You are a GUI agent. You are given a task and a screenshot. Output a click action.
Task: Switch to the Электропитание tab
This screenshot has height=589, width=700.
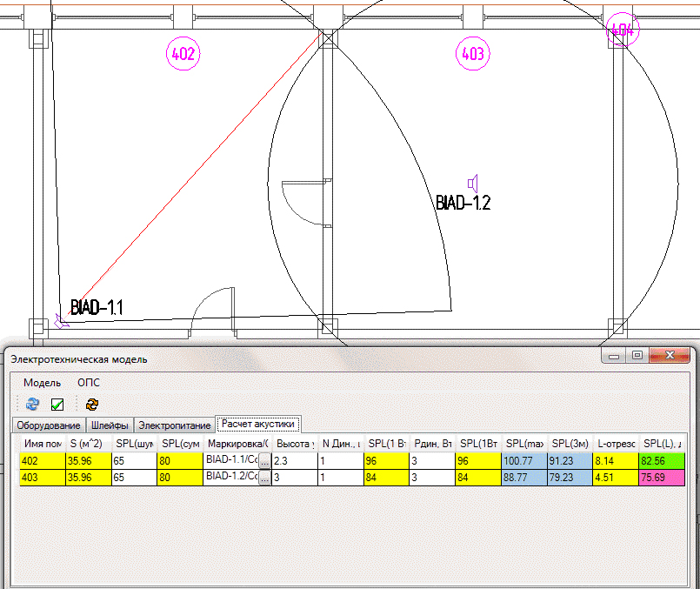click(174, 425)
